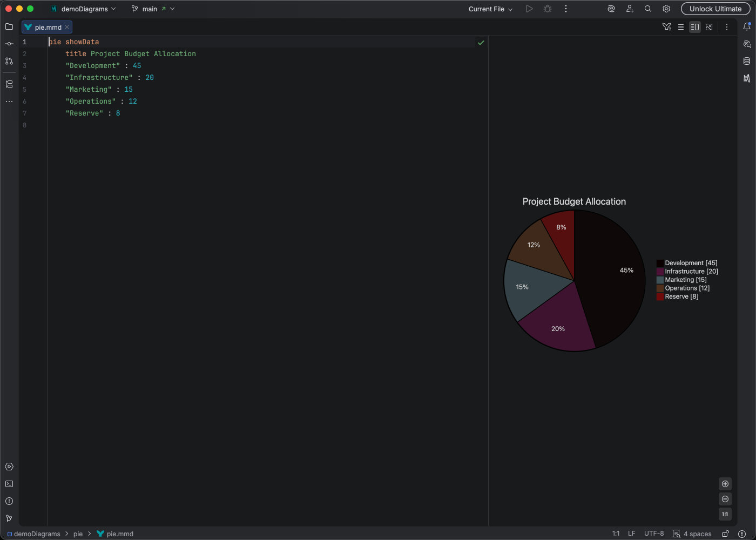756x540 pixels.
Task: Switch preview to diagram-only mode
Action: pyautogui.click(x=709, y=26)
